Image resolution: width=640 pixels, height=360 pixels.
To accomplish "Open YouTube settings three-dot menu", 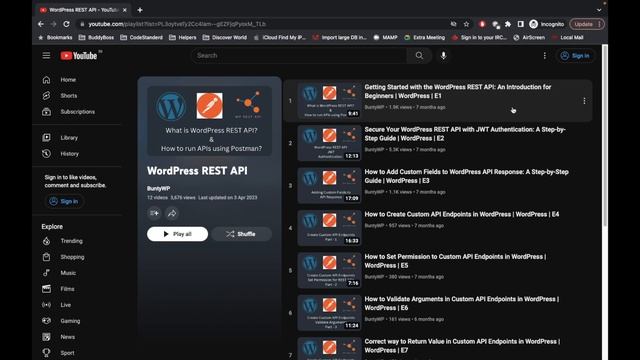I will click(544, 56).
